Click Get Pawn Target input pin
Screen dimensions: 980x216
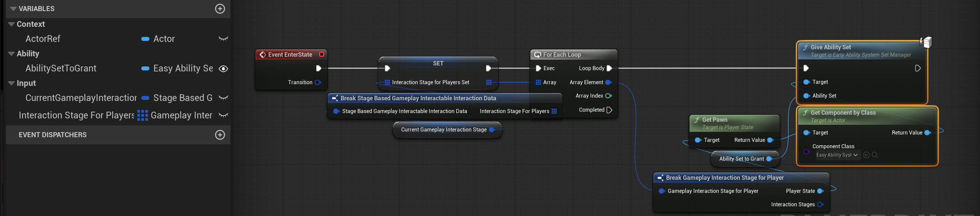(698, 140)
